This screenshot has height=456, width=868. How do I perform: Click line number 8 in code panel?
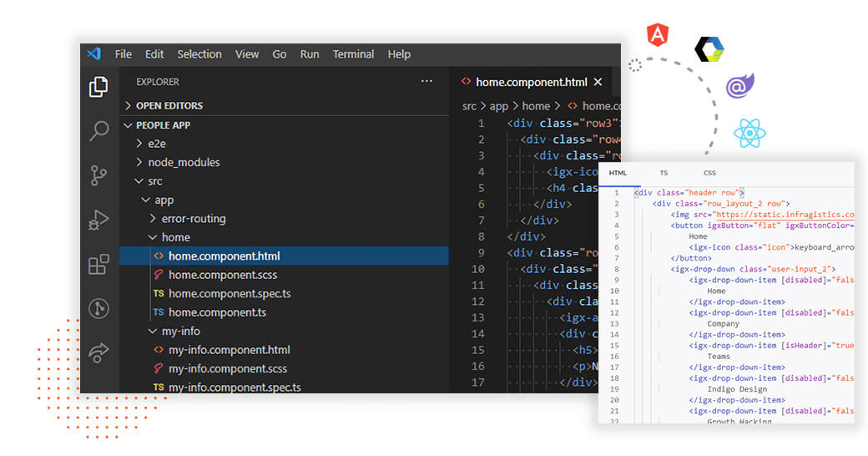click(616, 269)
